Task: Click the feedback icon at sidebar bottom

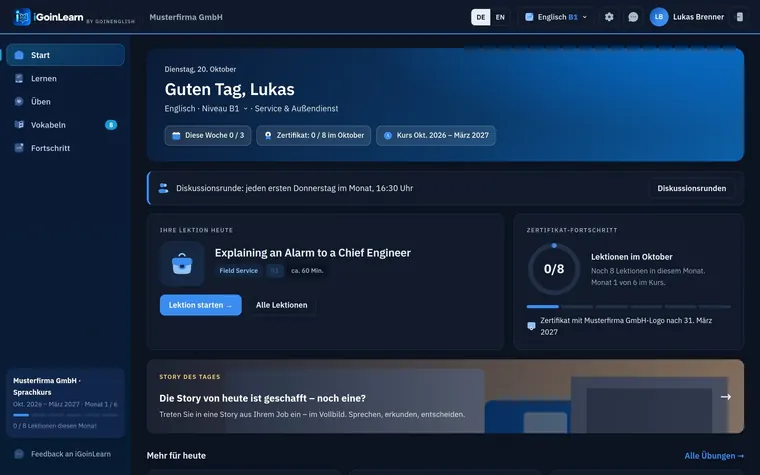Action: pos(19,454)
